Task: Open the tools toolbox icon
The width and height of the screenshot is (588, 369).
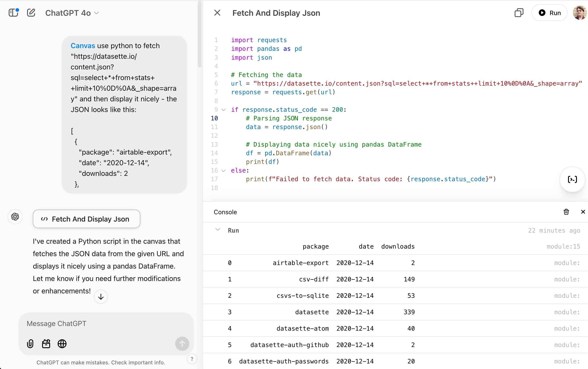Action: click(46, 344)
